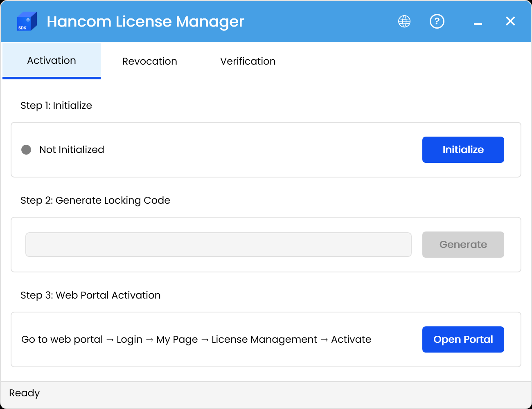532x409 pixels.
Task: Switch to the Verification tab
Action: (x=248, y=61)
